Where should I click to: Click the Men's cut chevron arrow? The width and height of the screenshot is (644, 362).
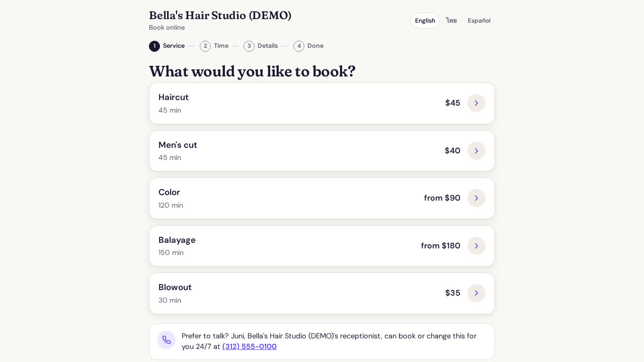pos(476,151)
